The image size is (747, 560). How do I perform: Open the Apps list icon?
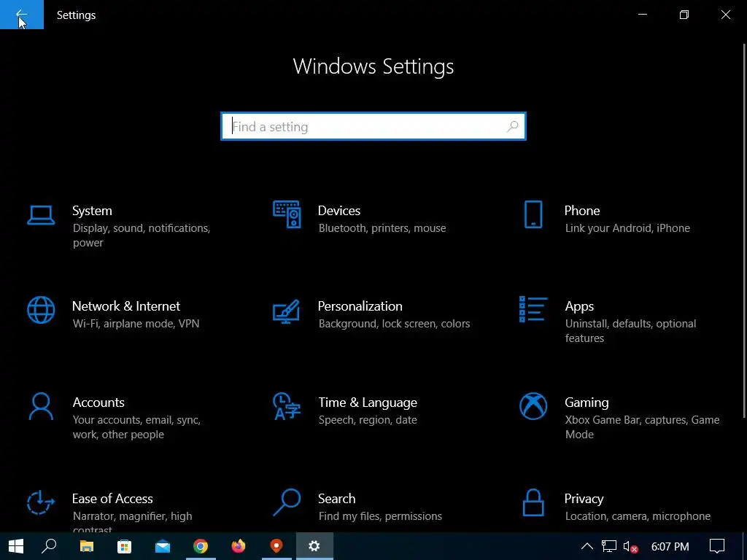[533, 309]
